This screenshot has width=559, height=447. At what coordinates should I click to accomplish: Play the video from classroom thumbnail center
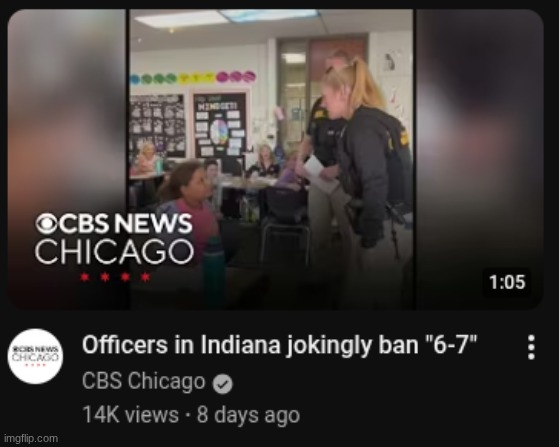point(271,159)
